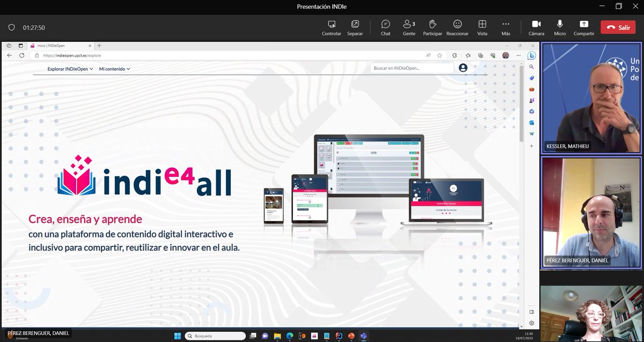Select the KESSLER, MATHIEU video tile
Viewport: 644px width, 342px height.
click(x=591, y=98)
